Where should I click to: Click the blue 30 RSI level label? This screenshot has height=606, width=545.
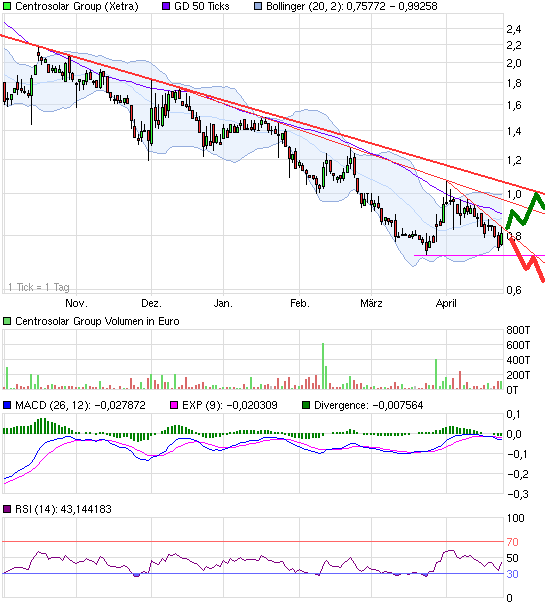512,574
